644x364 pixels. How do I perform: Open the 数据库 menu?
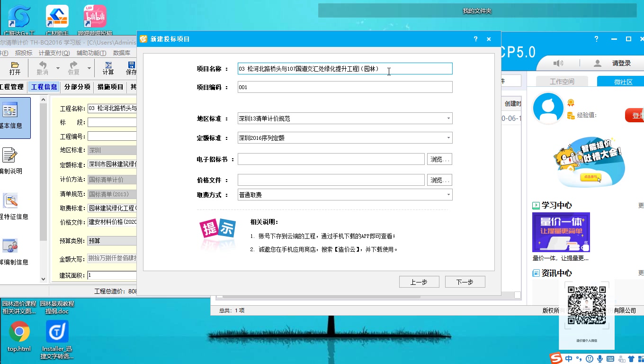(122, 53)
